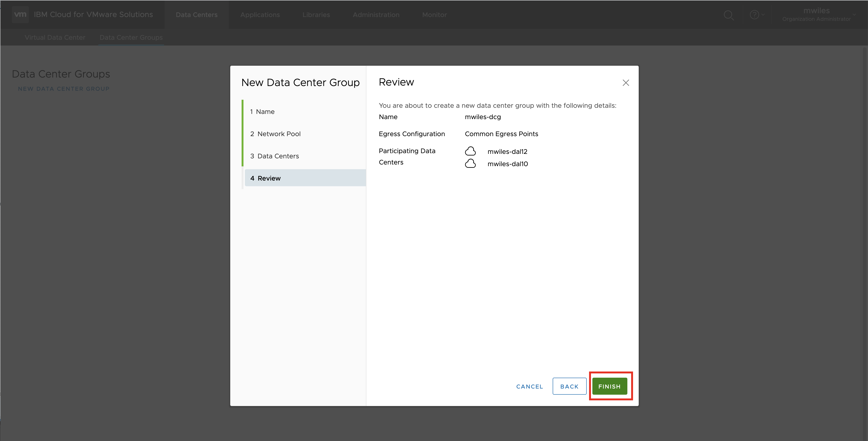Close the New Data Center Group dialog
The image size is (868, 441).
point(626,83)
